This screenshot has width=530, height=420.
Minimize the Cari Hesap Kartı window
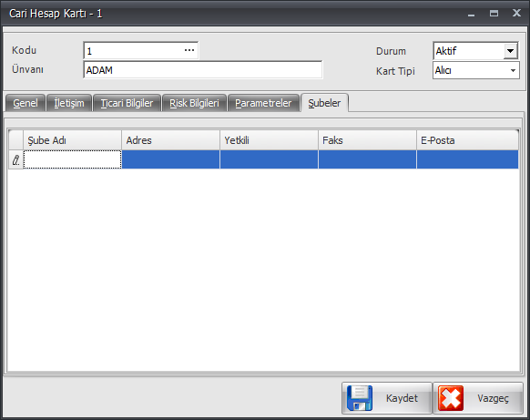pos(471,14)
